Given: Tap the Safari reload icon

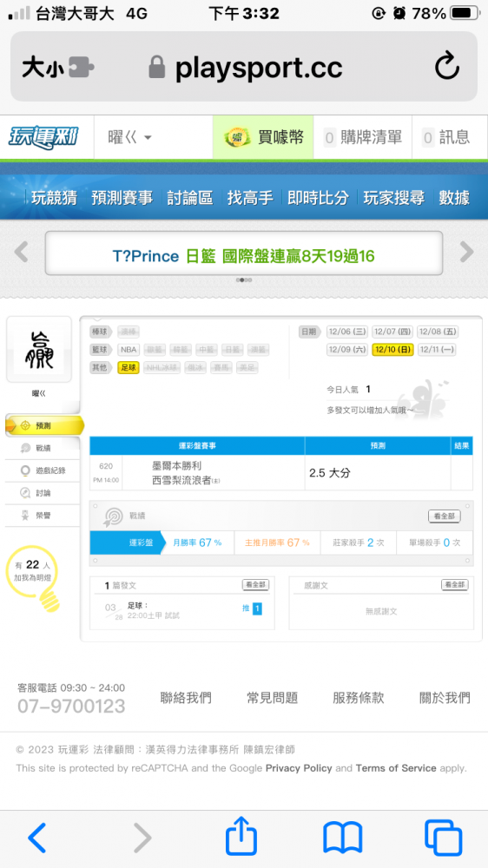Looking at the screenshot, I should (446, 67).
